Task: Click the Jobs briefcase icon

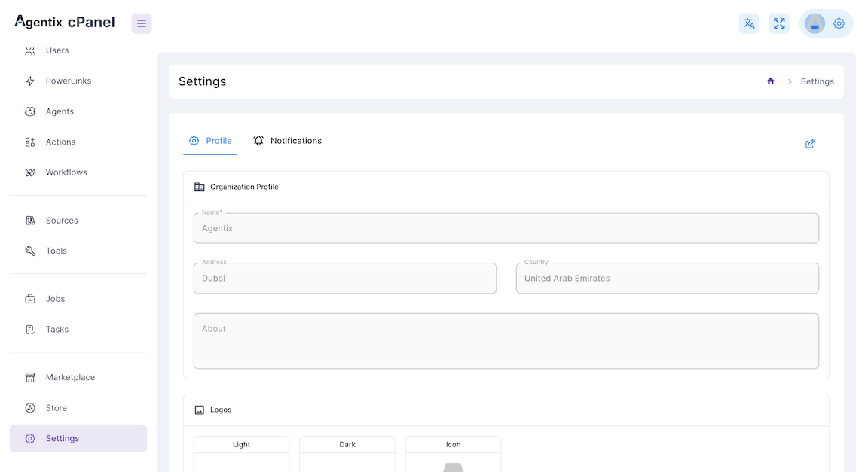Action: pyautogui.click(x=30, y=299)
